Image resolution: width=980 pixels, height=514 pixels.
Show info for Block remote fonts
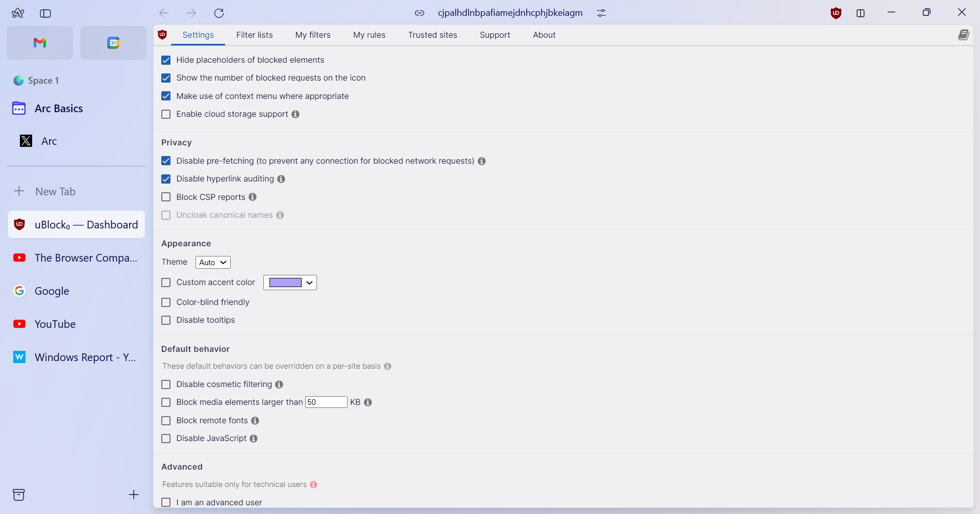pos(255,421)
